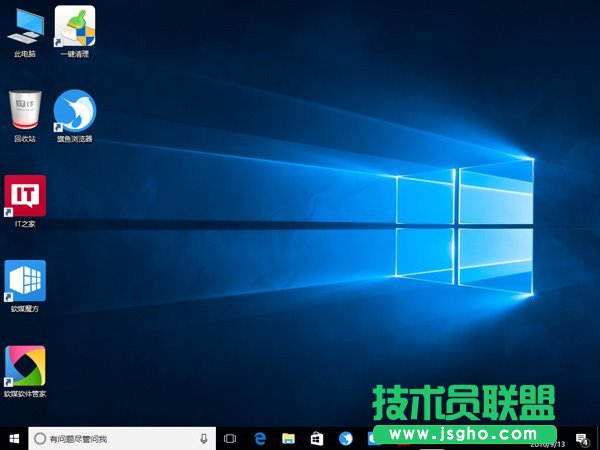The width and height of the screenshot is (600, 450).
Task: Launch Microsoft Edge from the taskbar
Action: [x=259, y=438]
